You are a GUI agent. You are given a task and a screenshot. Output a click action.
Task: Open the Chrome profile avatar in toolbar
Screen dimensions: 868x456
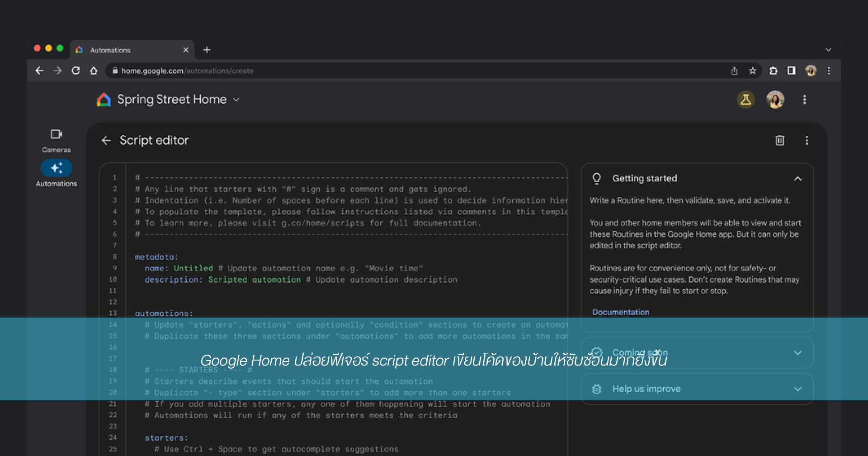click(x=811, y=71)
